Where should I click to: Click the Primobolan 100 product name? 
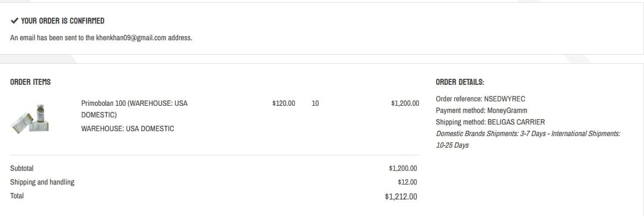[135, 109]
